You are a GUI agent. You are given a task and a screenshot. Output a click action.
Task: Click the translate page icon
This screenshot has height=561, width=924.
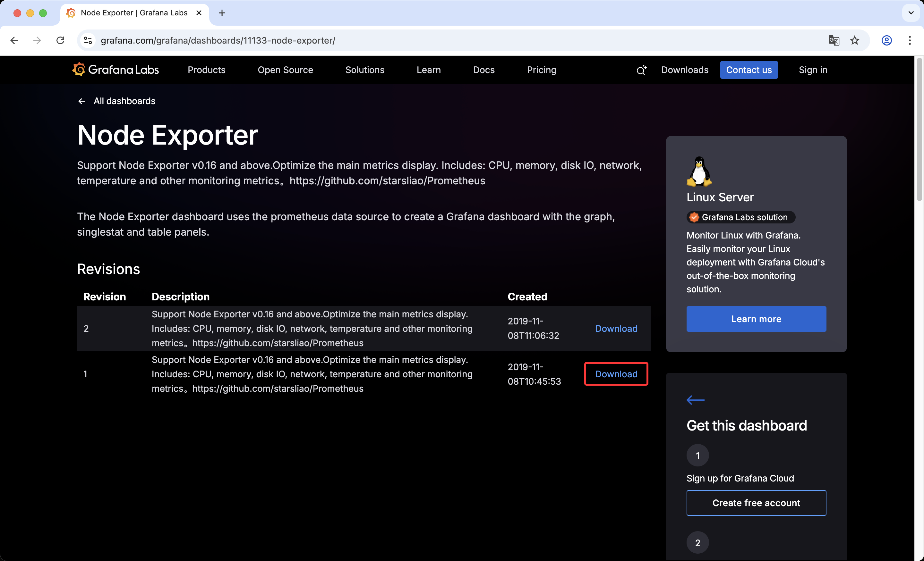(x=834, y=40)
